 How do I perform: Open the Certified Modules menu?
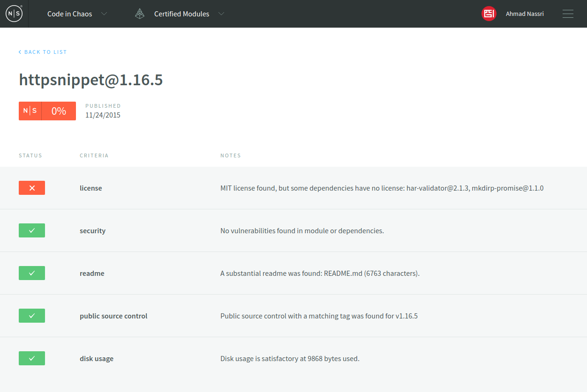click(x=181, y=14)
